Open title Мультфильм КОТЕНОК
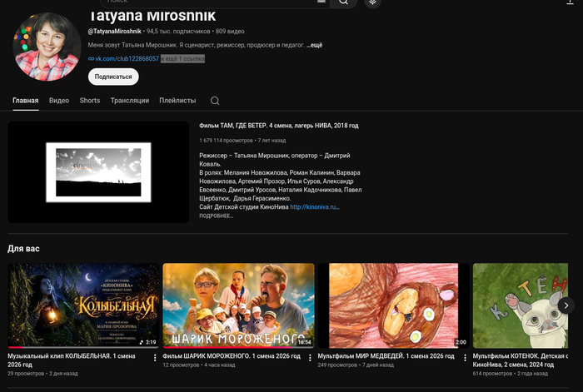 (521, 360)
